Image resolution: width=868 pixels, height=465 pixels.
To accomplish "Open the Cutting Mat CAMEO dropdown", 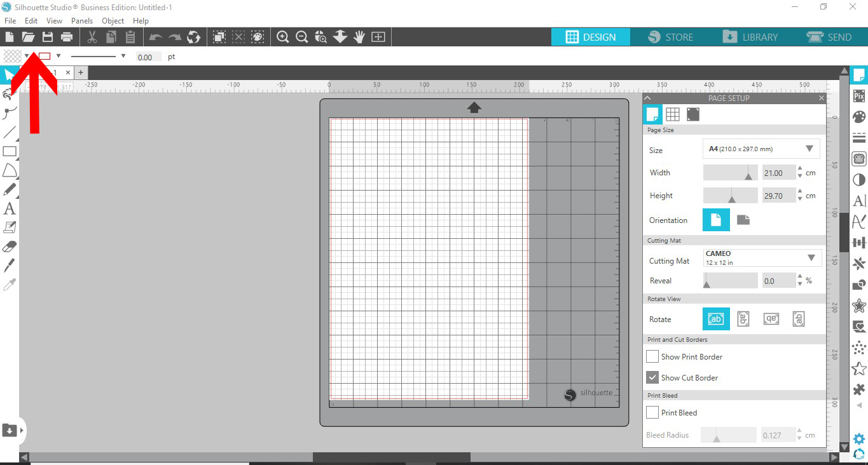I will click(x=762, y=257).
